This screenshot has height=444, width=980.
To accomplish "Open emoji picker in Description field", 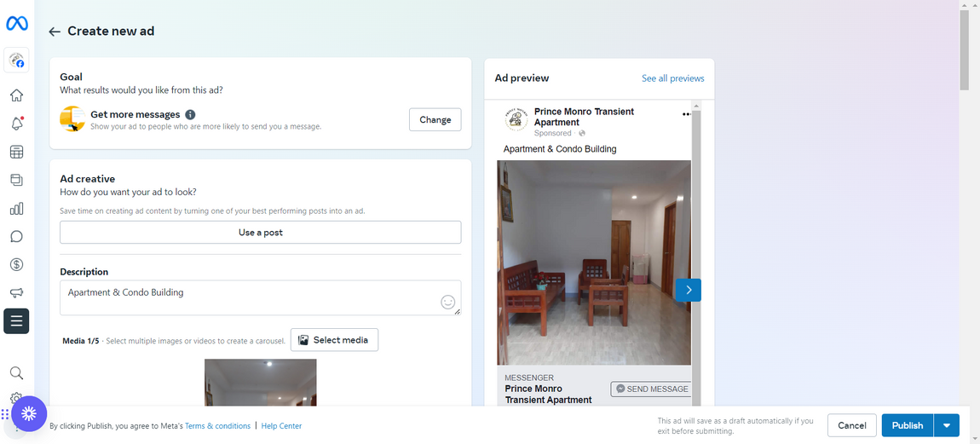I will point(447,302).
